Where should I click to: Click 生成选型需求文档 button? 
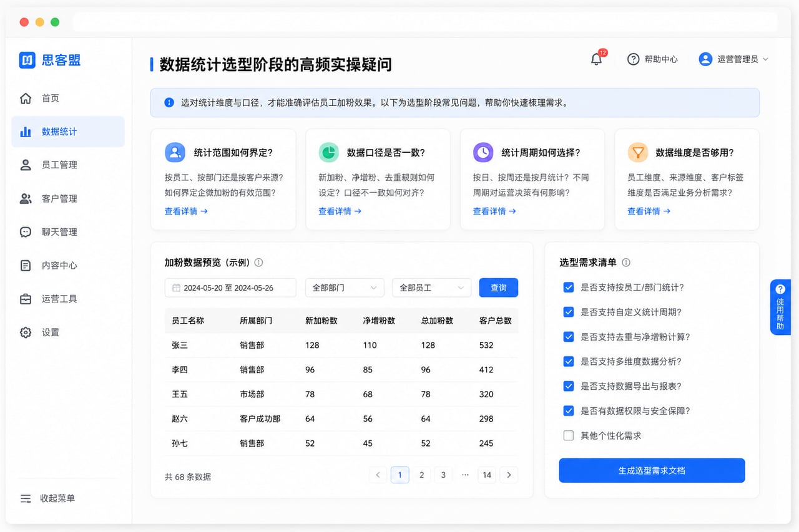tap(652, 470)
